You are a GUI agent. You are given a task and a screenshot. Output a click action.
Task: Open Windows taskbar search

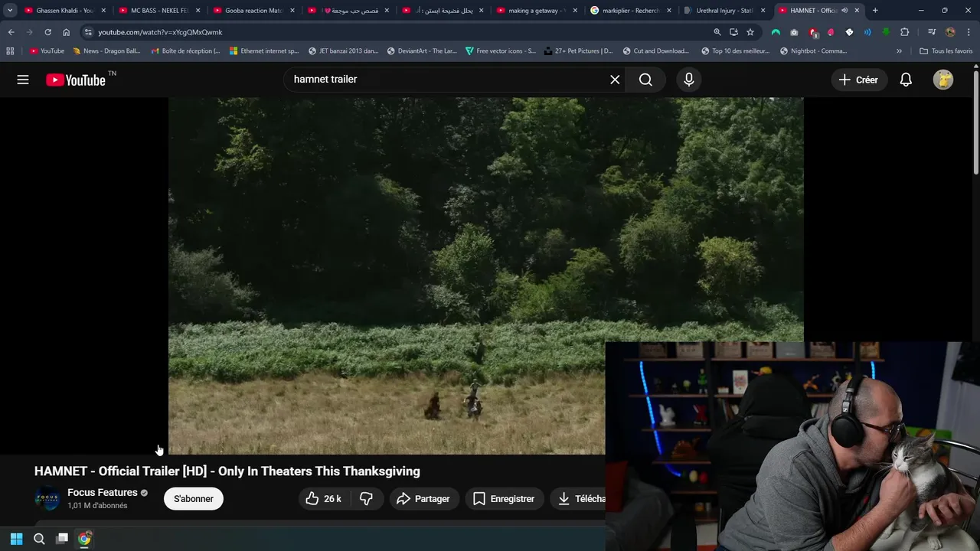click(x=39, y=539)
